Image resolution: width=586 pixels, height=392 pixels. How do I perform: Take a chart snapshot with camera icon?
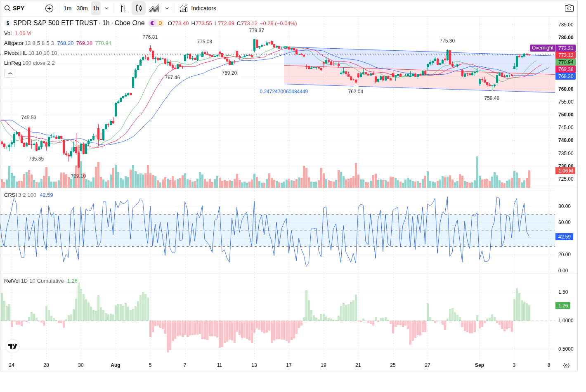569,8
